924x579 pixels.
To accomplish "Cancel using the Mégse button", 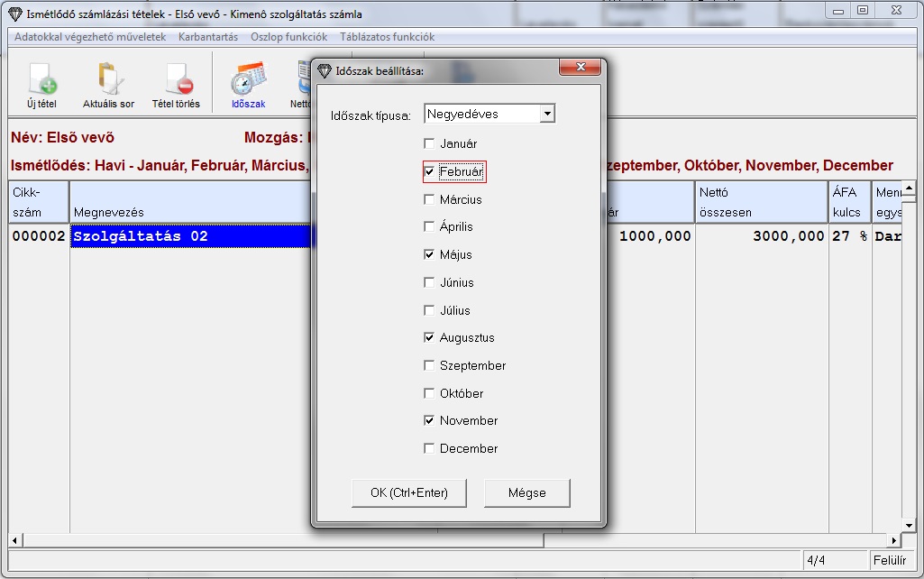I will click(x=526, y=492).
